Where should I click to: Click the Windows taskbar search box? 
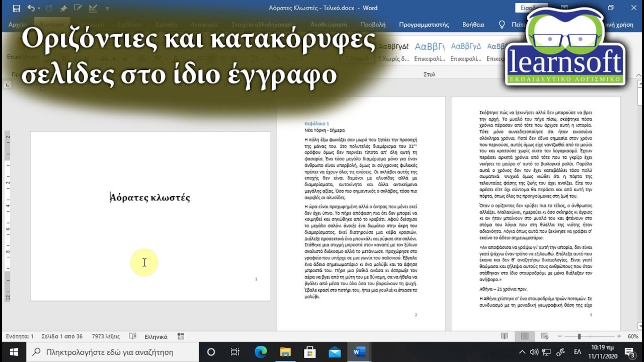click(112, 352)
